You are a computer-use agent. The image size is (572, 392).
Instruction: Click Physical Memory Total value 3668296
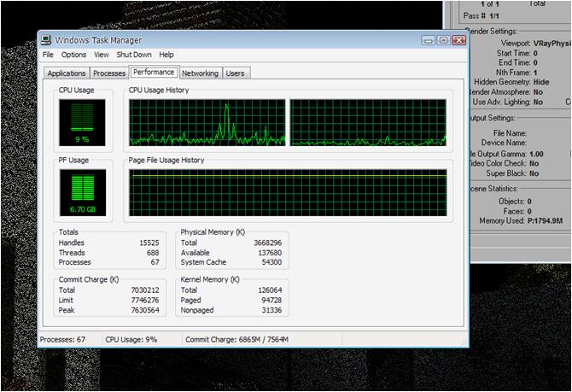(268, 243)
